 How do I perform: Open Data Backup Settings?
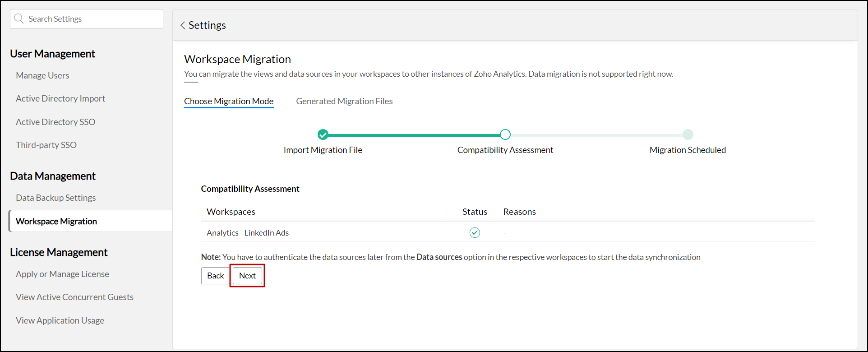coord(56,198)
